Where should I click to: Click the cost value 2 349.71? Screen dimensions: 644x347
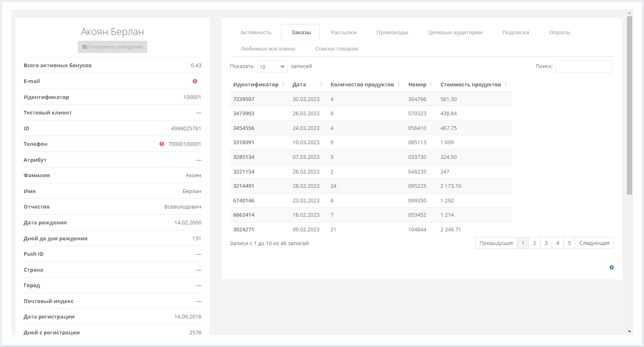pos(451,230)
